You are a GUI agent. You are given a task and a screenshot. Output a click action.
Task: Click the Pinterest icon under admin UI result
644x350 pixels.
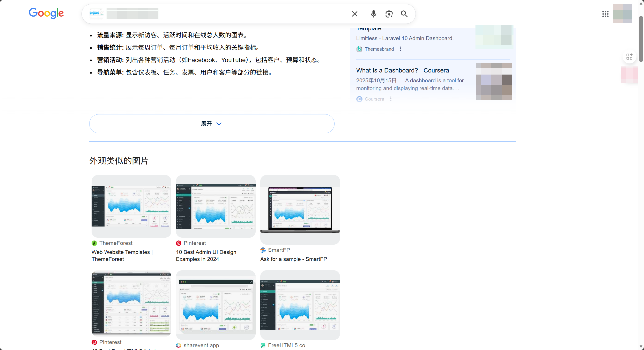point(178,243)
